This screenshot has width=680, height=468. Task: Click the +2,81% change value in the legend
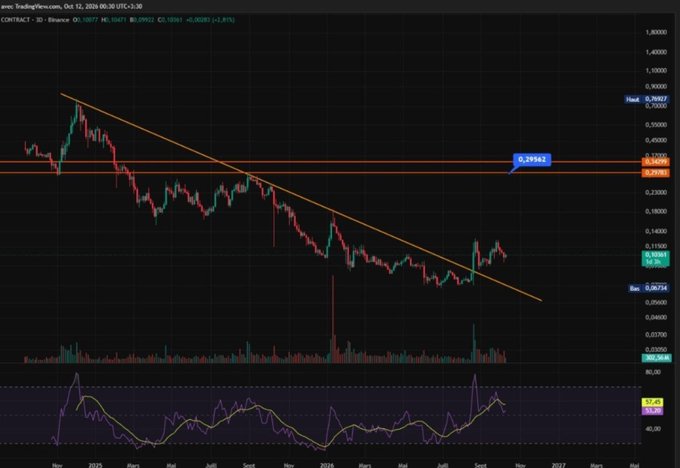(223, 20)
